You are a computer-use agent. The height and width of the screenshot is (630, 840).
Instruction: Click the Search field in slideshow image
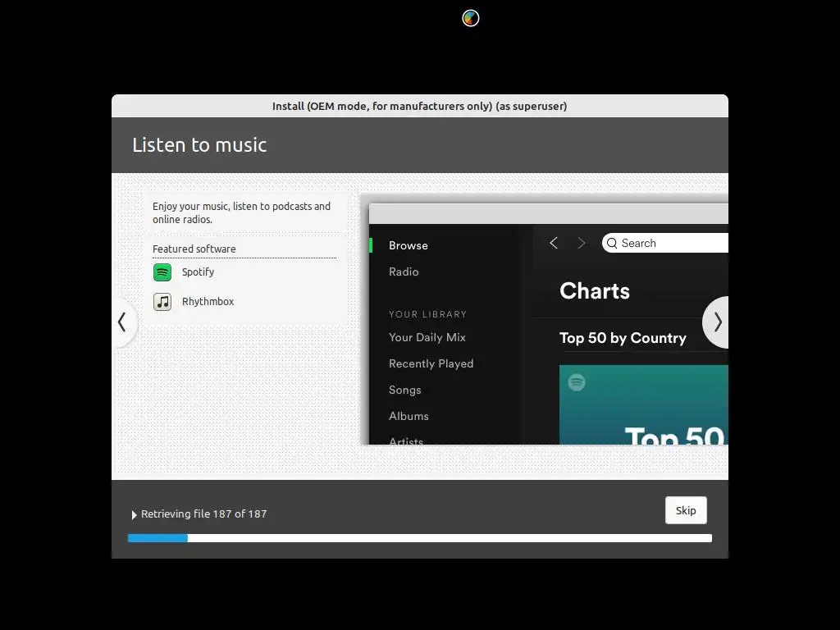coord(664,243)
